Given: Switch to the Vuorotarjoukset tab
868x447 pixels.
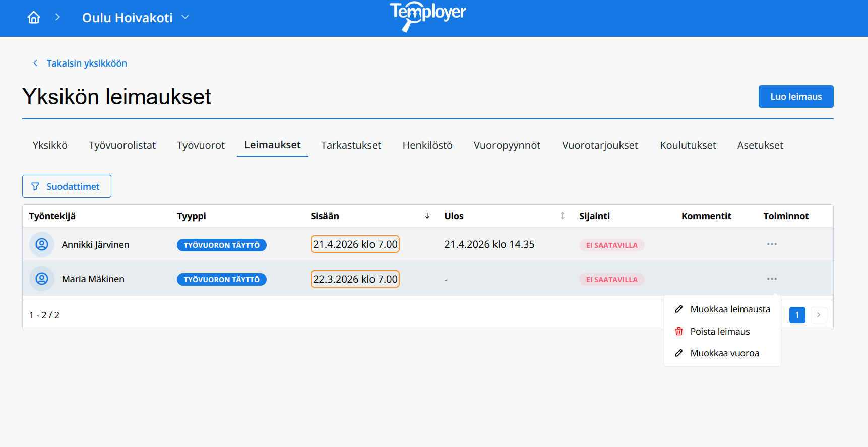Looking at the screenshot, I should pos(600,145).
